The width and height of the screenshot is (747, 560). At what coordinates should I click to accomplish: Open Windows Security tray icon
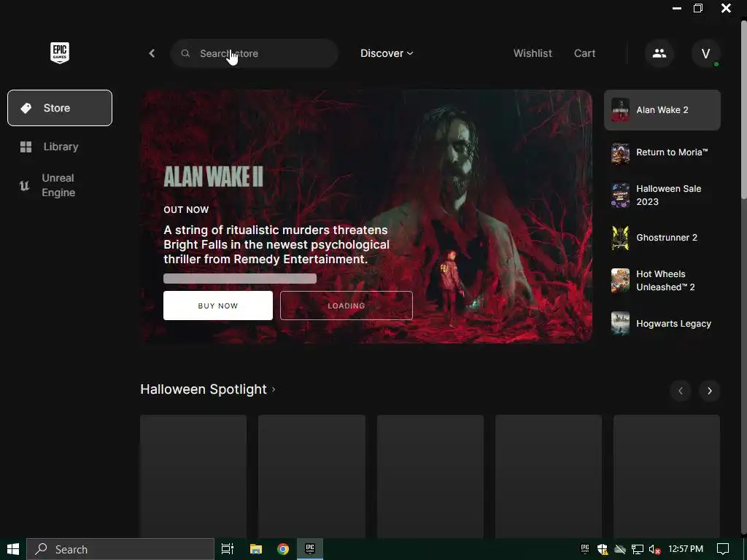[x=602, y=549]
